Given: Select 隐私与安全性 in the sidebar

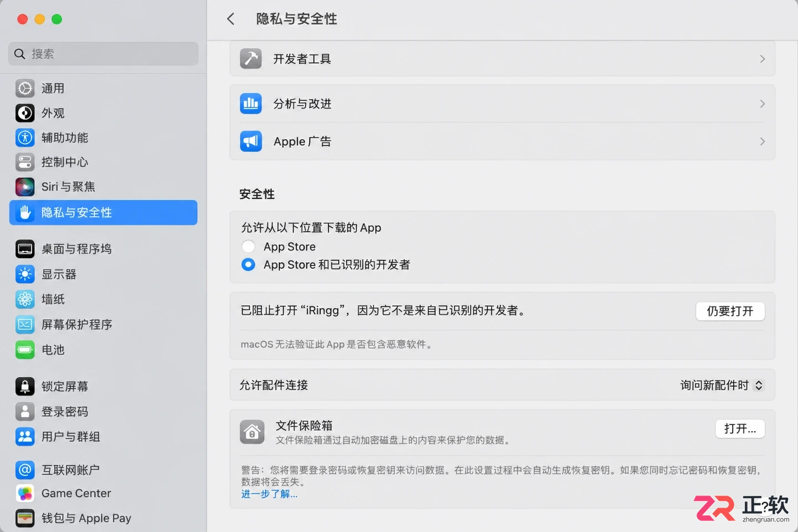Looking at the screenshot, I should [x=104, y=212].
